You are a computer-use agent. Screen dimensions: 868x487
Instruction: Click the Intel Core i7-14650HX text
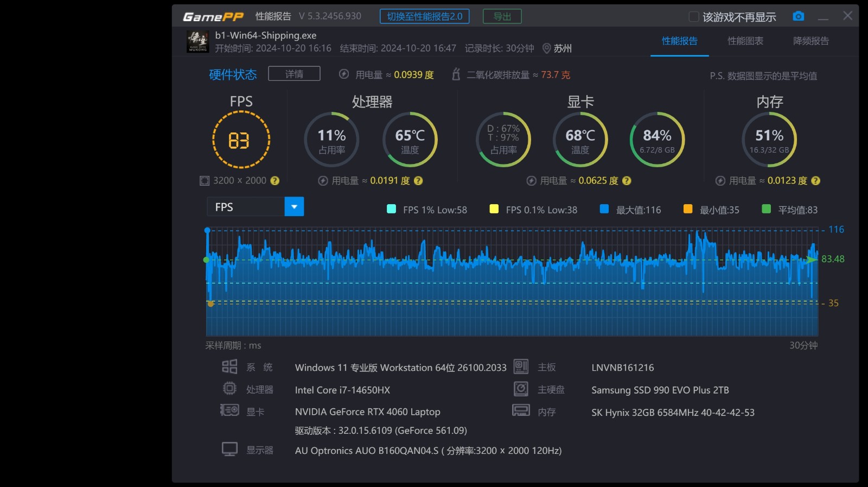click(x=342, y=390)
